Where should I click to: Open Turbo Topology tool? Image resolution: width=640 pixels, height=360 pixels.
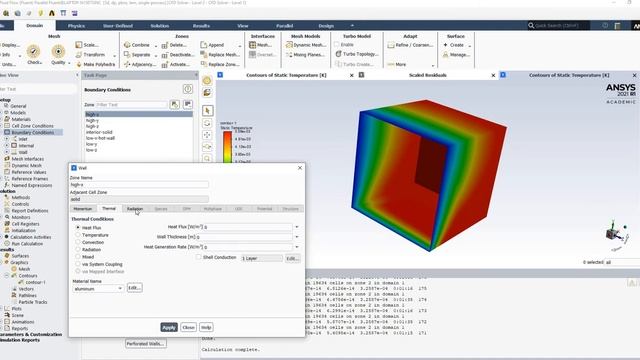point(356,54)
